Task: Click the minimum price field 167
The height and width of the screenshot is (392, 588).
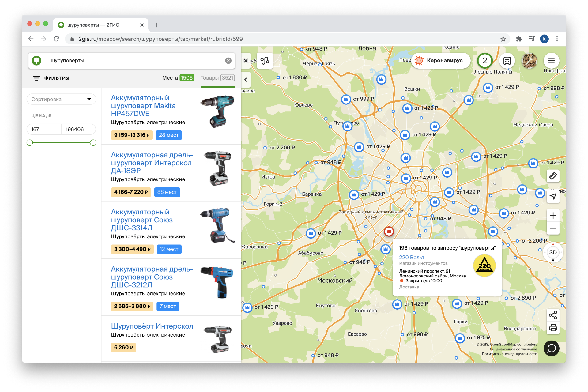Action: (44, 129)
